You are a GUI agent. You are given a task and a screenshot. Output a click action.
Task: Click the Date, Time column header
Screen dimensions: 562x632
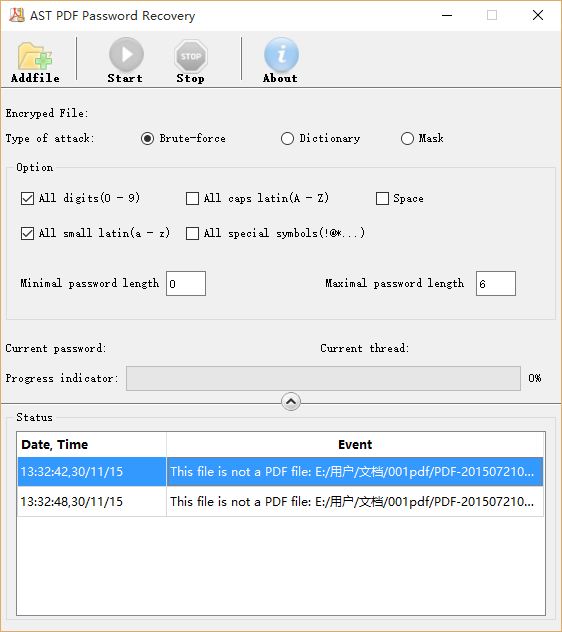coord(92,445)
